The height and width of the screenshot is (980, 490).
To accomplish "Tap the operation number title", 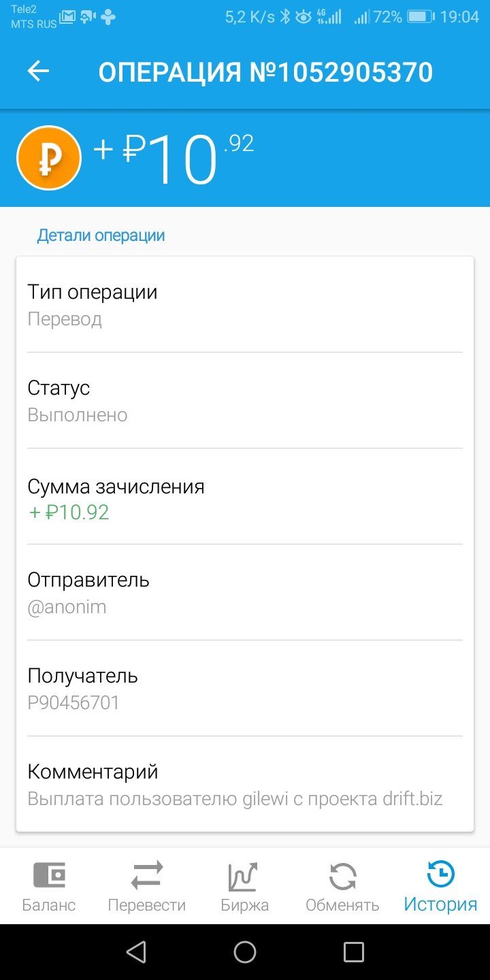I will point(265,72).
